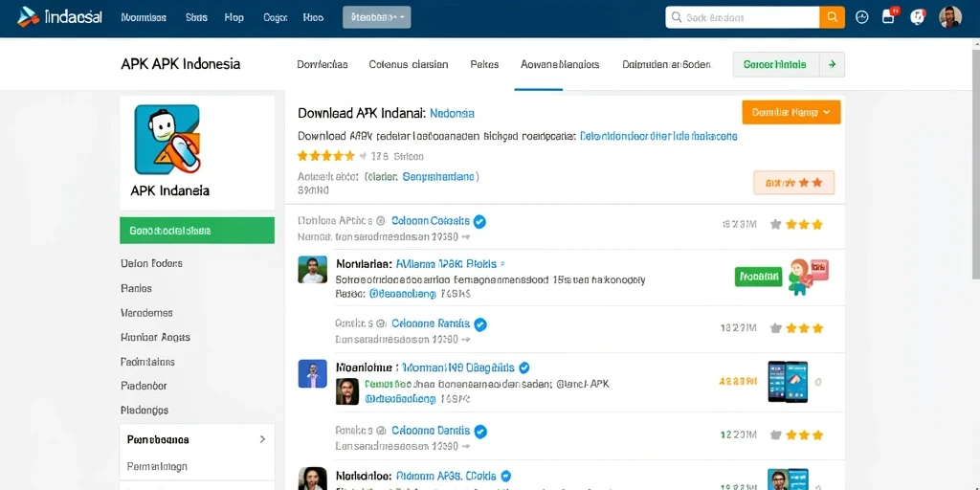Select Maredemes in the sidebar
Viewport: 980px width, 490px height.
pyautogui.click(x=146, y=313)
